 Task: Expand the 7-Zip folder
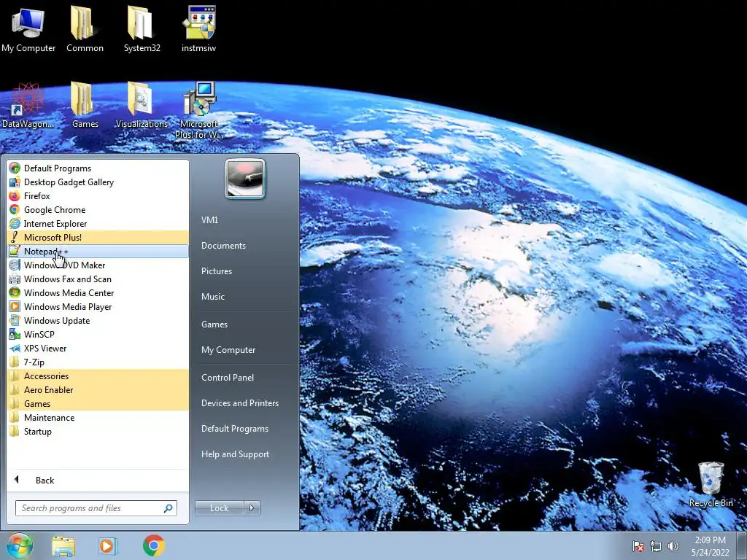[98, 362]
